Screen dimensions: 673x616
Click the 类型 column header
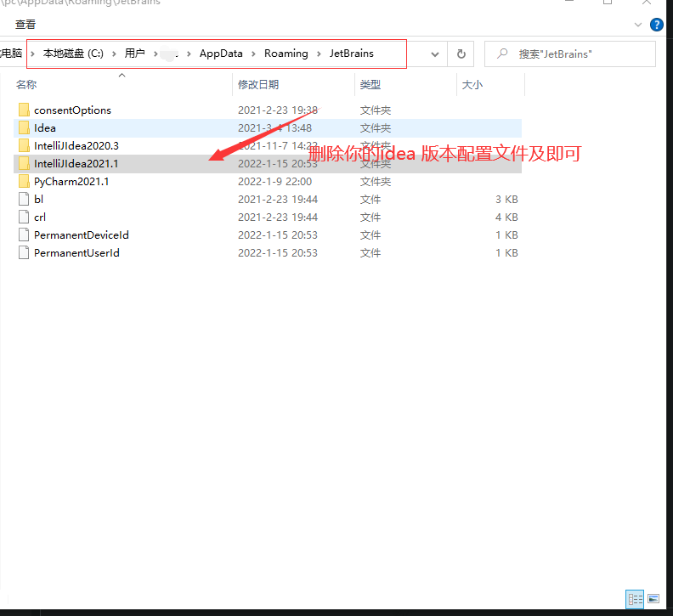pos(370,85)
